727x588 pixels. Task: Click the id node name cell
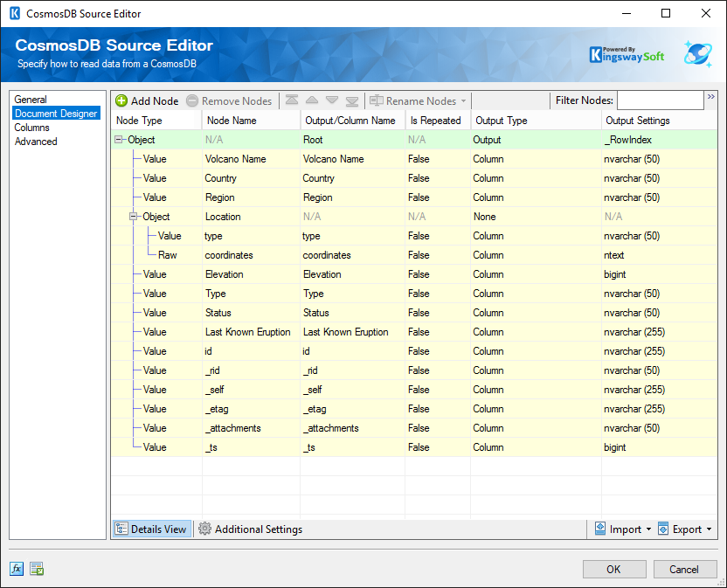(251, 351)
